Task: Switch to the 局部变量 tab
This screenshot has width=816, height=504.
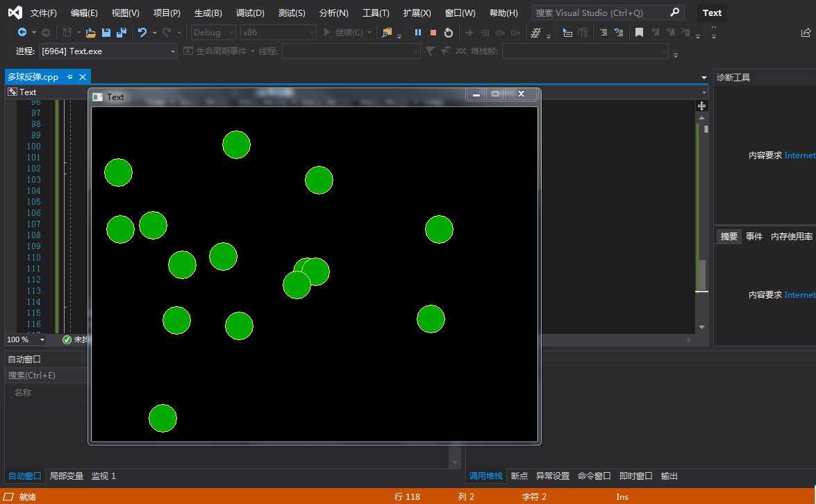Action: click(66, 476)
